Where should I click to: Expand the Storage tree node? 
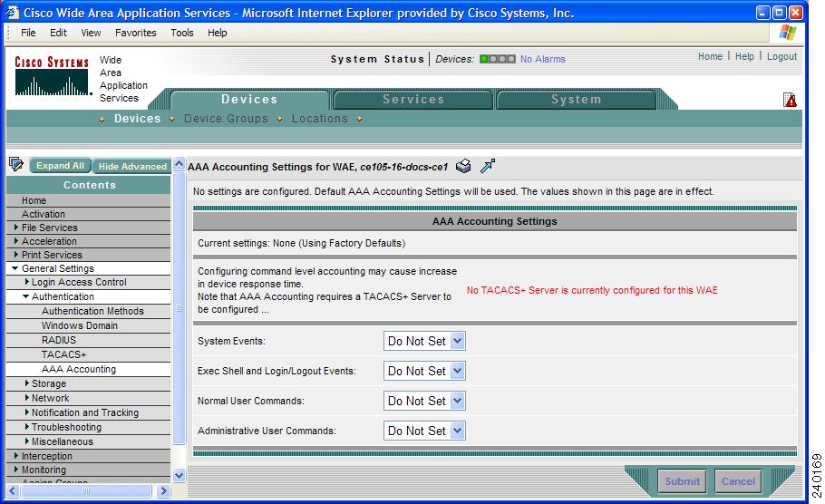click(x=27, y=383)
